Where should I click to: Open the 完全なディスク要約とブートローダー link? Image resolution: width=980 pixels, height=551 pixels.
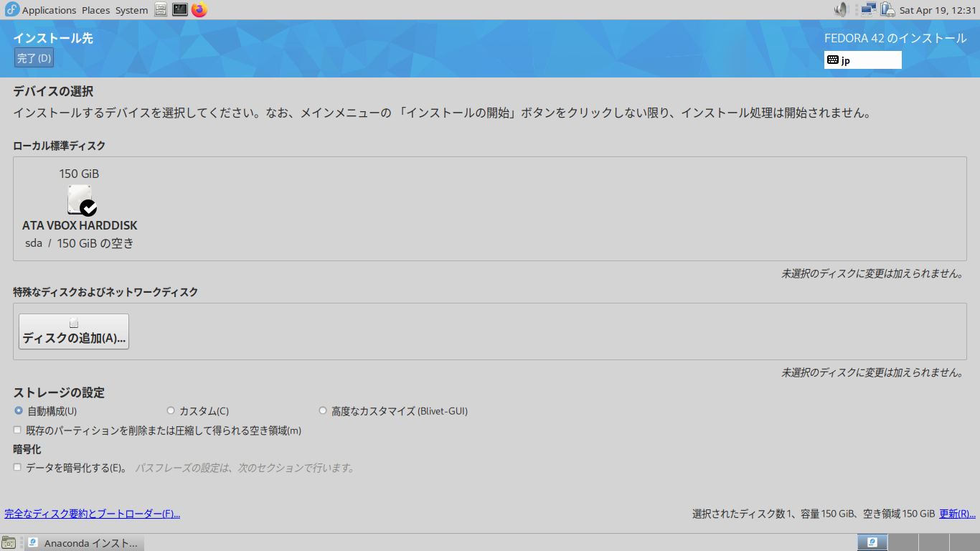(x=92, y=514)
